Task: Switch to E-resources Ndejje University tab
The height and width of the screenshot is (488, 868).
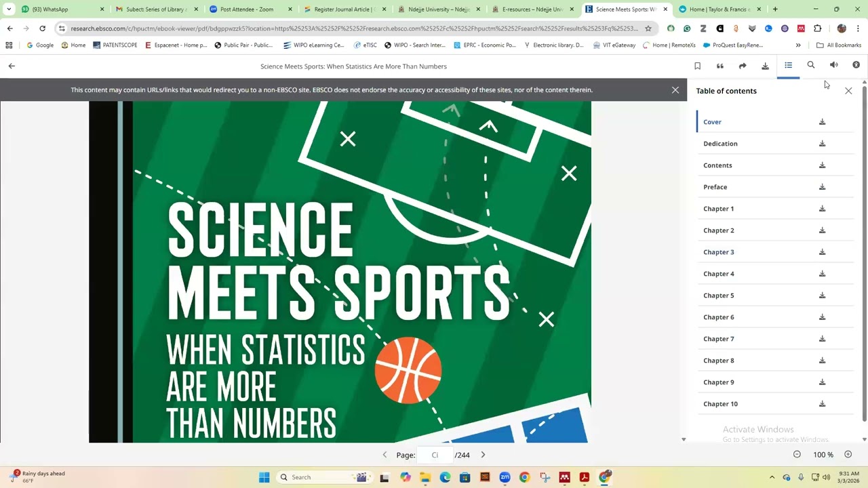Action: click(532, 9)
